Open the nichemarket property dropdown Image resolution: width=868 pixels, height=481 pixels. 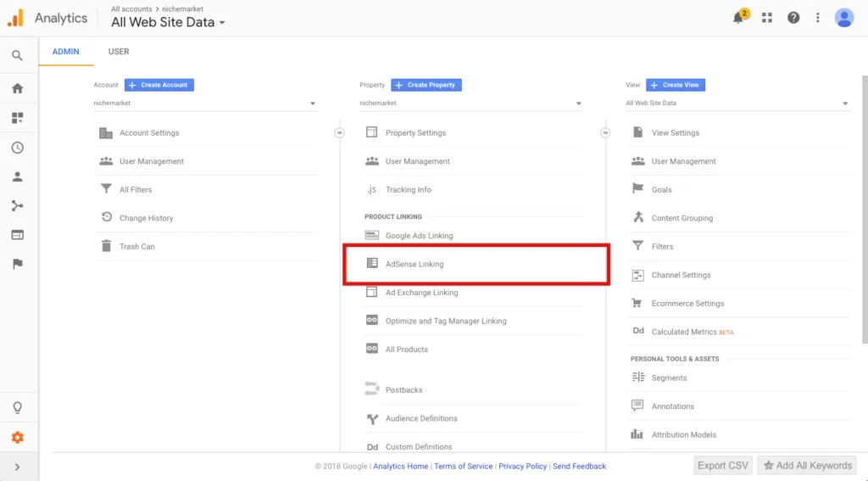pos(471,103)
